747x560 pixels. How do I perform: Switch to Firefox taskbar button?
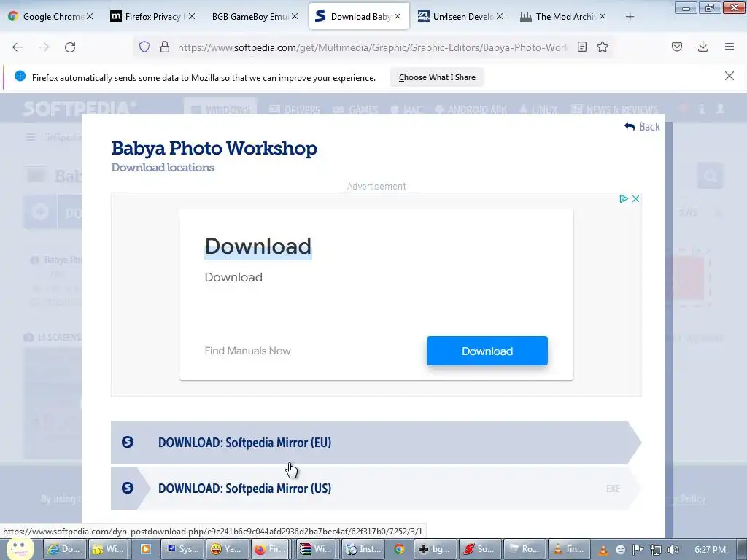tap(270, 549)
